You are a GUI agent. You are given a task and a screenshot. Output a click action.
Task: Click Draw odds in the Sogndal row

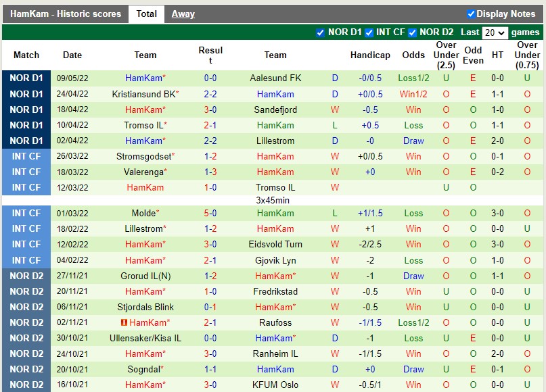coord(413,370)
